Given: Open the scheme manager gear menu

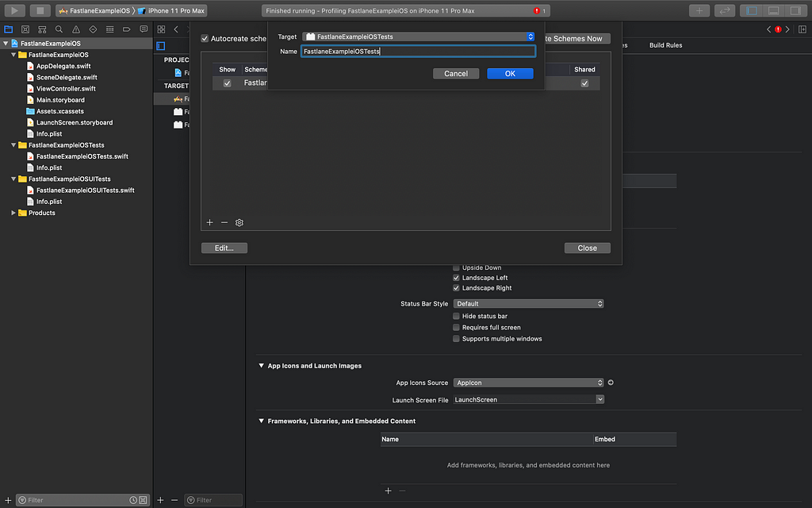Looking at the screenshot, I should [x=239, y=222].
